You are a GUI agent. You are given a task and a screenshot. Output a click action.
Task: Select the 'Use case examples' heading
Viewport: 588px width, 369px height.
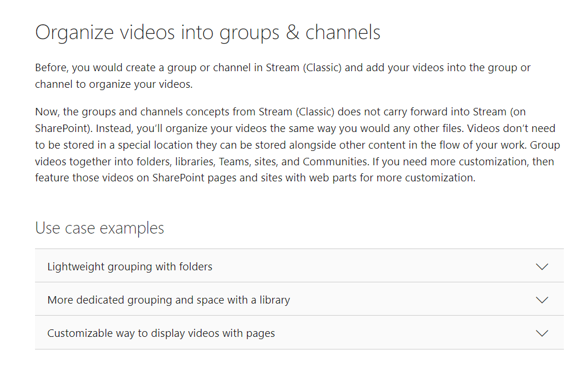pos(99,228)
